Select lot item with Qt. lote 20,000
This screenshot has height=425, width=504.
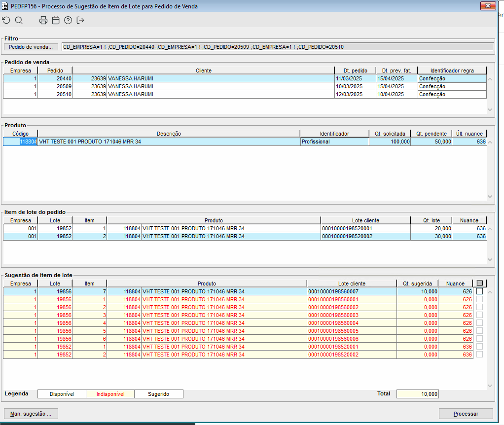pyautogui.click(x=245, y=228)
